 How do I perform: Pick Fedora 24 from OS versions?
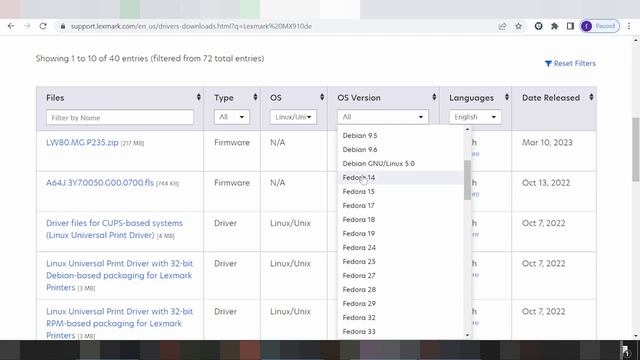[401, 247]
